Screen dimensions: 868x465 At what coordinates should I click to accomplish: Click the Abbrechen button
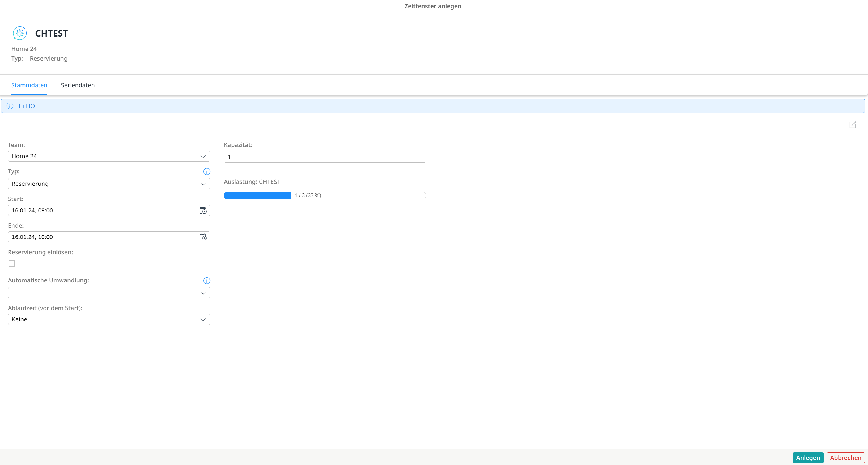[x=845, y=458]
